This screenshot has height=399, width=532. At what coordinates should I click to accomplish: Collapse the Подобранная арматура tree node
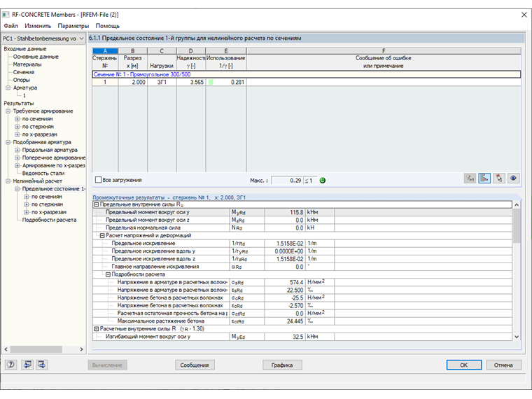8,142
